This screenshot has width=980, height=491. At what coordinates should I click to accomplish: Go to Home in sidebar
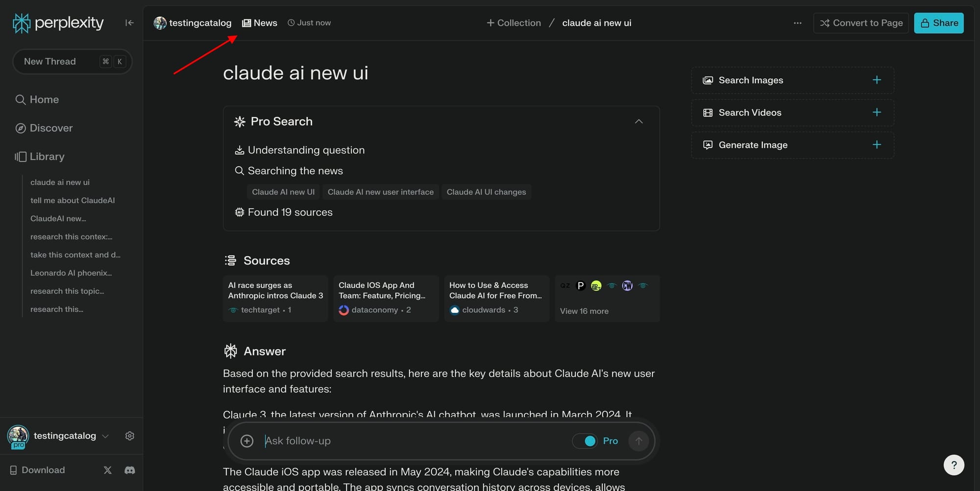pos(37,100)
